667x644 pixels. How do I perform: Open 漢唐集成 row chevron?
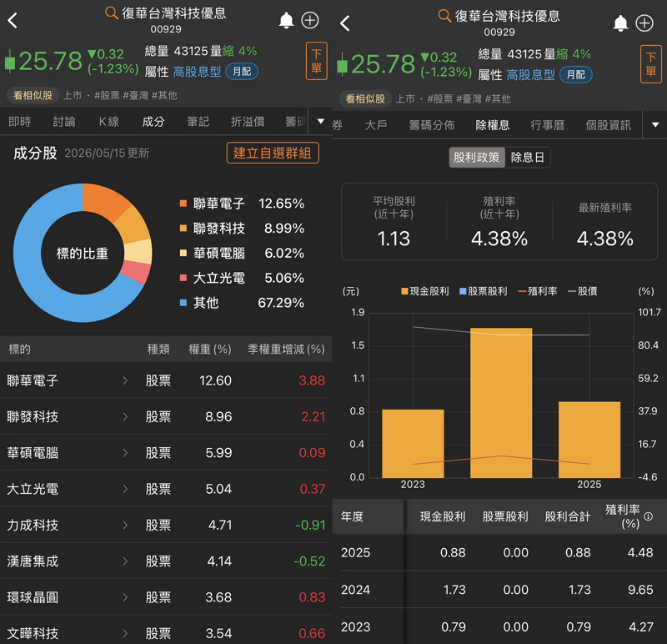(x=125, y=561)
